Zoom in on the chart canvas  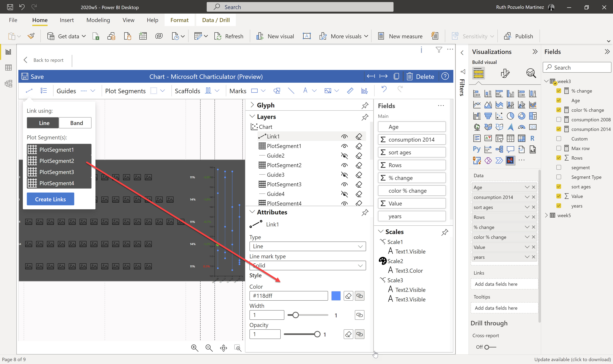pyautogui.click(x=195, y=348)
